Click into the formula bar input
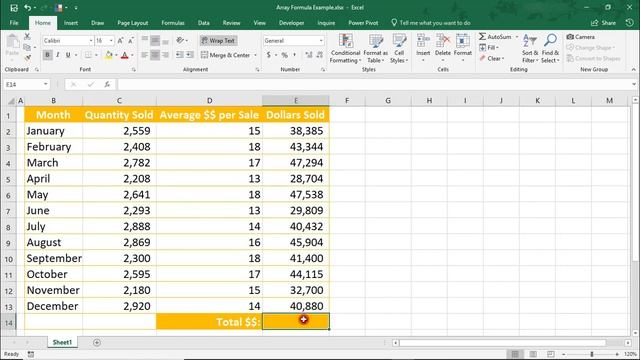The height and width of the screenshot is (360, 640). (x=373, y=84)
